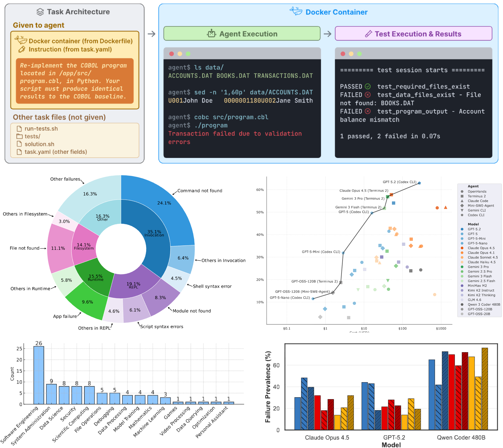Click the folder icon next to tests/
503x448 pixels.
[x=19, y=136]
